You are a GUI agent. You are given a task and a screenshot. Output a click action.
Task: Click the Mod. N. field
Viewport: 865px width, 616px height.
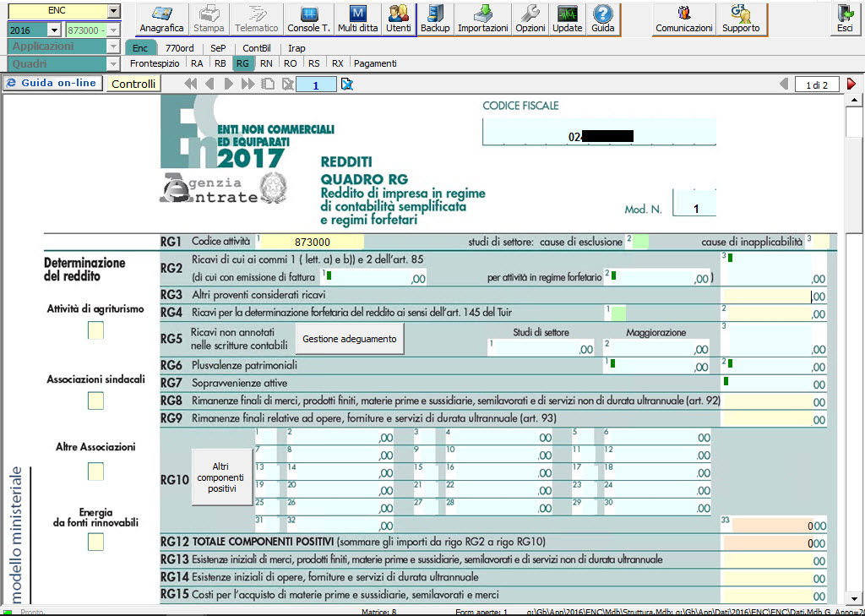point(694,203)
